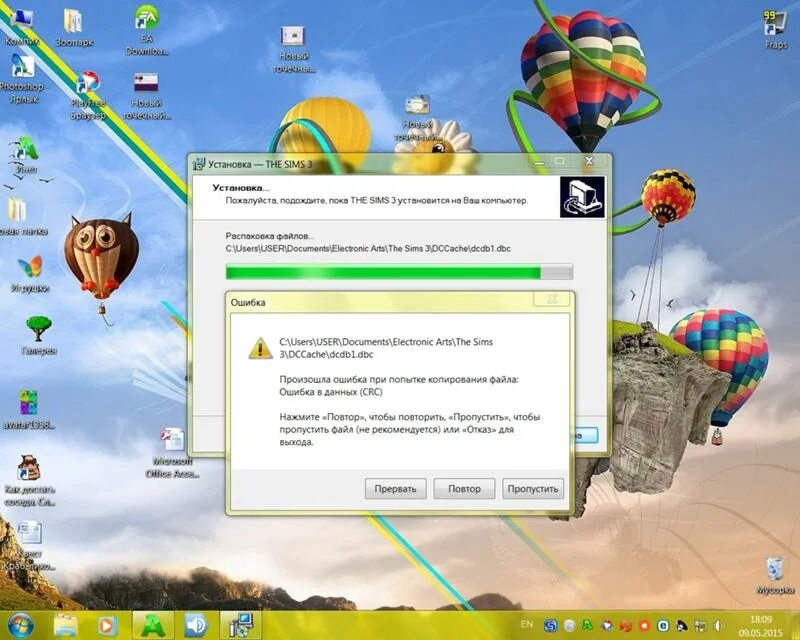This screenshot has width=800, height=640.
Task: Open the Галерея tree icon
Action: click(x=39, y=335)
